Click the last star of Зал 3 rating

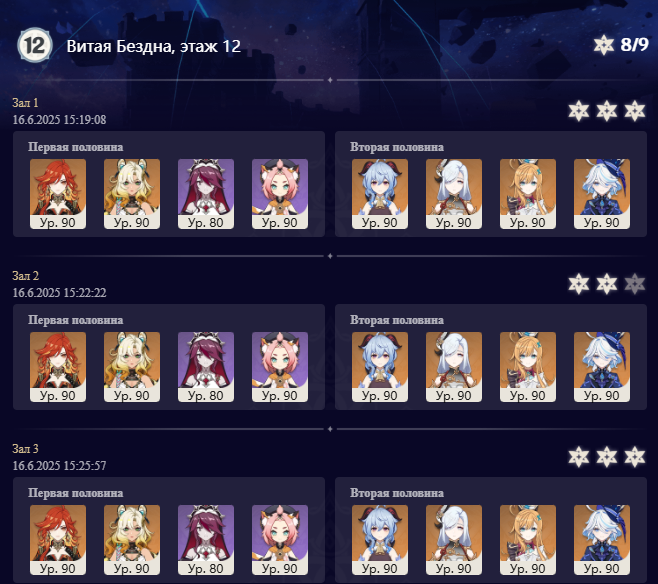(634, 457)
